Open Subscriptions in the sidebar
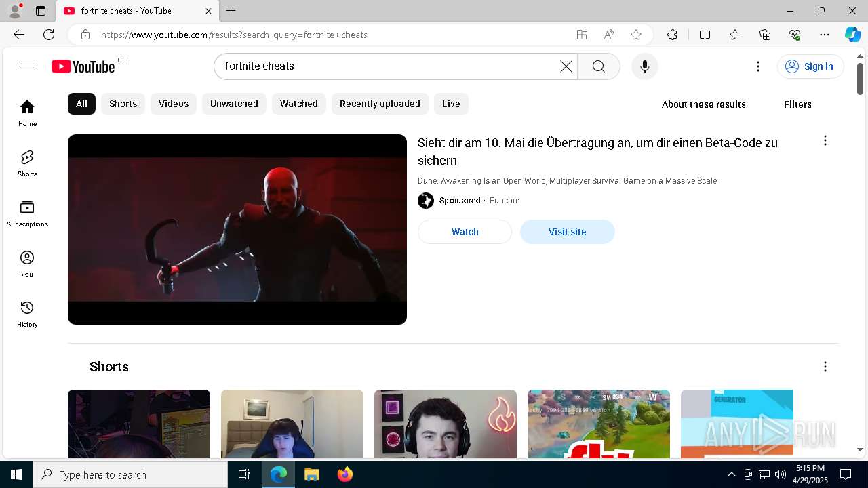The width and height of the screenshot is (868, 488). (27, 213)
